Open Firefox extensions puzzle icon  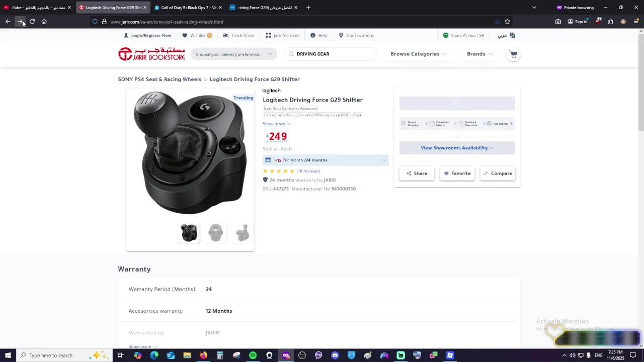pos(610,22)
